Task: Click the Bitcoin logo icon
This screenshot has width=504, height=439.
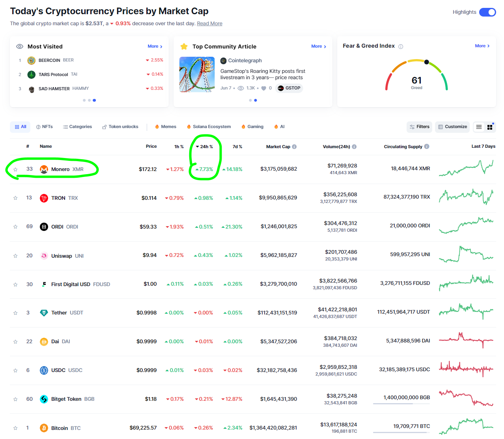Action: tap(44, 428)
